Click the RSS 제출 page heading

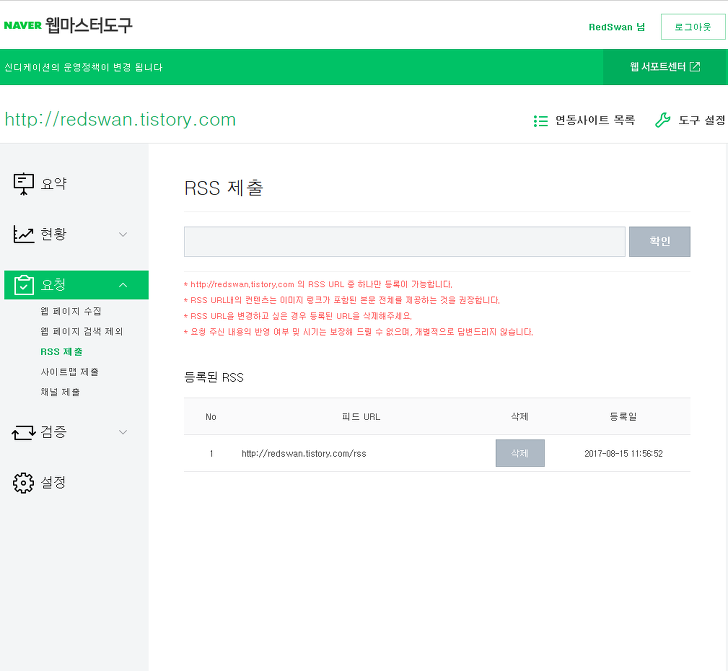[x=224, y=188]
